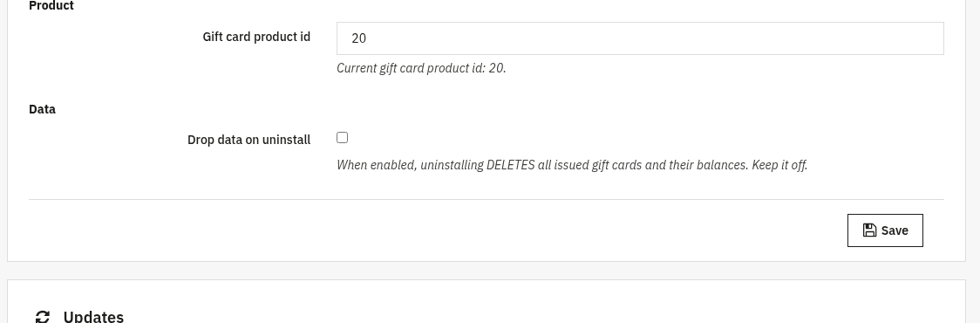The image size is (980, 323).
Task: Click the word DELETES in the warning
Action: [511, 165]
